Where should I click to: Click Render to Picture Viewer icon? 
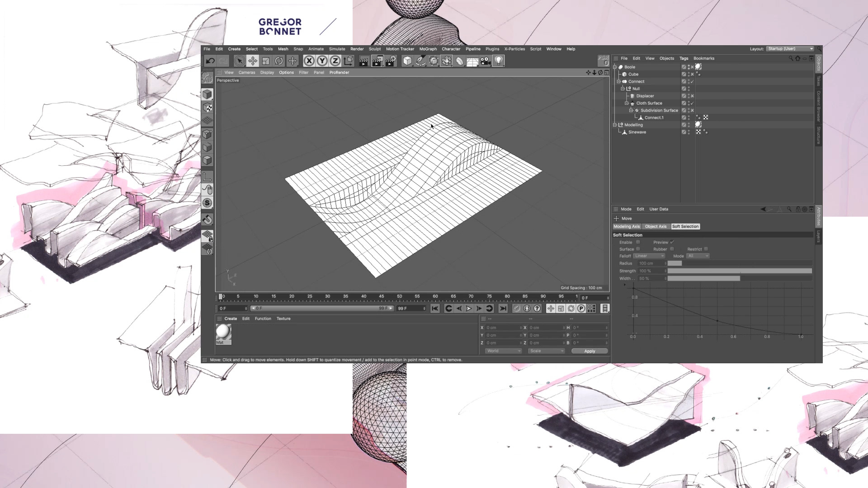(x=377, y=61)
